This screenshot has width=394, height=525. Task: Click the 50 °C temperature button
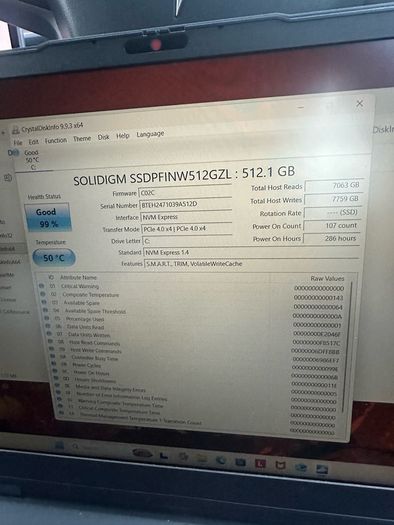(54, 258)
